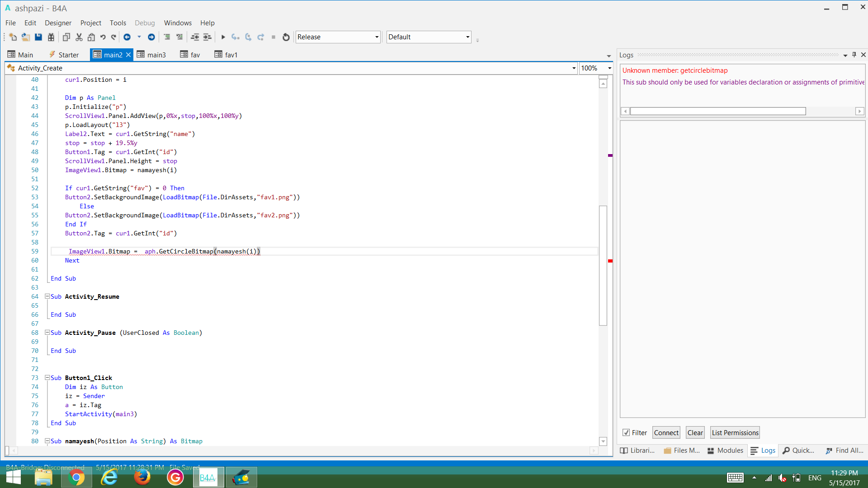
Task: Open Firefox from the taskbar
Action: point(142,477)
